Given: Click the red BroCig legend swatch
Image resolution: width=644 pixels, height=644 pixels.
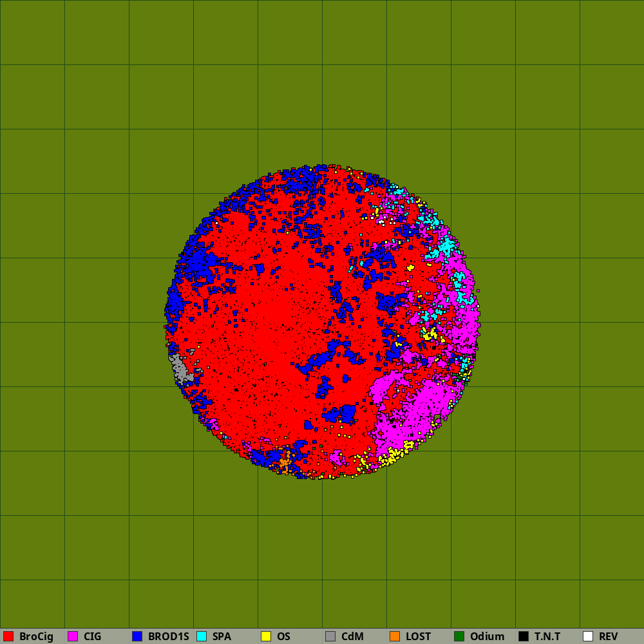Looking at the screenshot, I should tap(8, 636).
